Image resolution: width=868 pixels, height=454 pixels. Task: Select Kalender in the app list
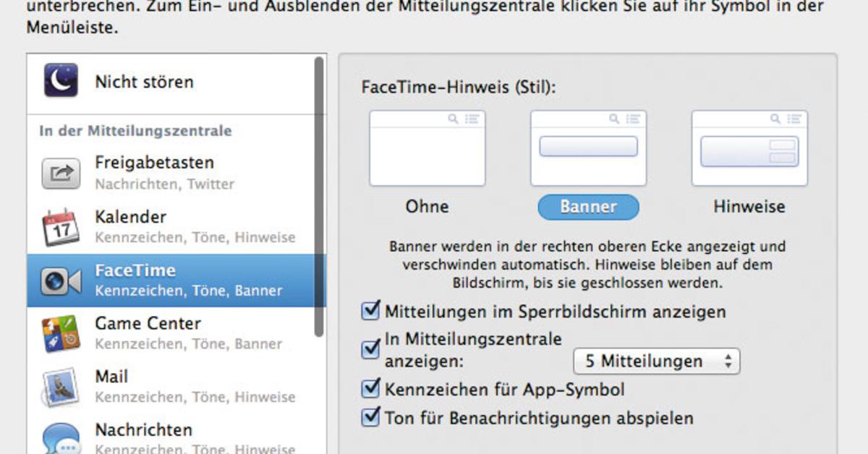[x=171, y=227]
